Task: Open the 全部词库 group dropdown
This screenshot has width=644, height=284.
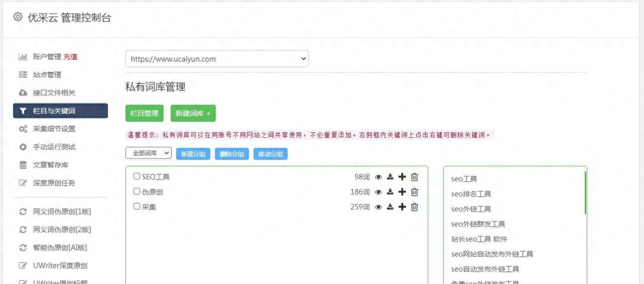Action: pyautogui.click(x=148, y=153)
